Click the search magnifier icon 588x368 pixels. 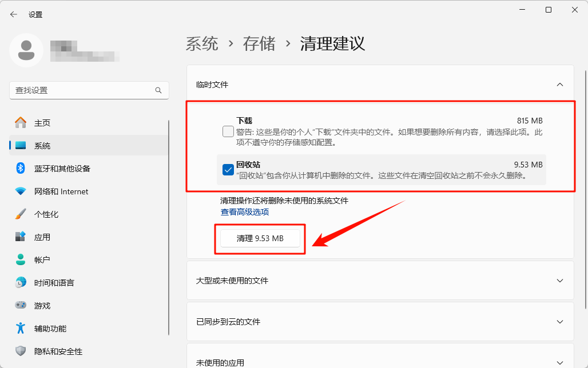pos(158,90)
